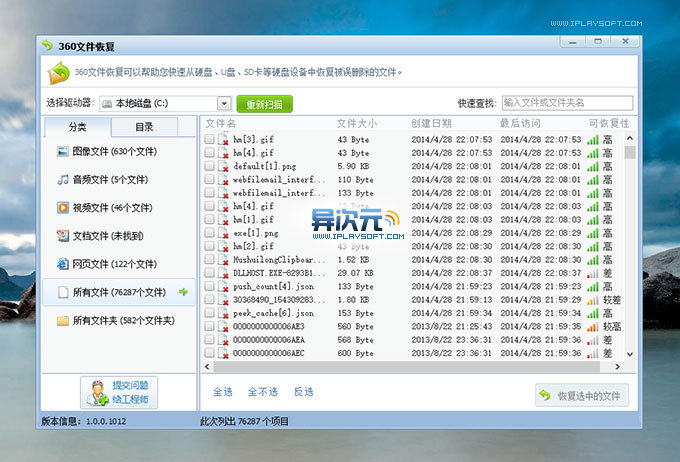Sort by 创建日期 column header
Viewport: 680px width, 462px height.
(x=432, y=124)
